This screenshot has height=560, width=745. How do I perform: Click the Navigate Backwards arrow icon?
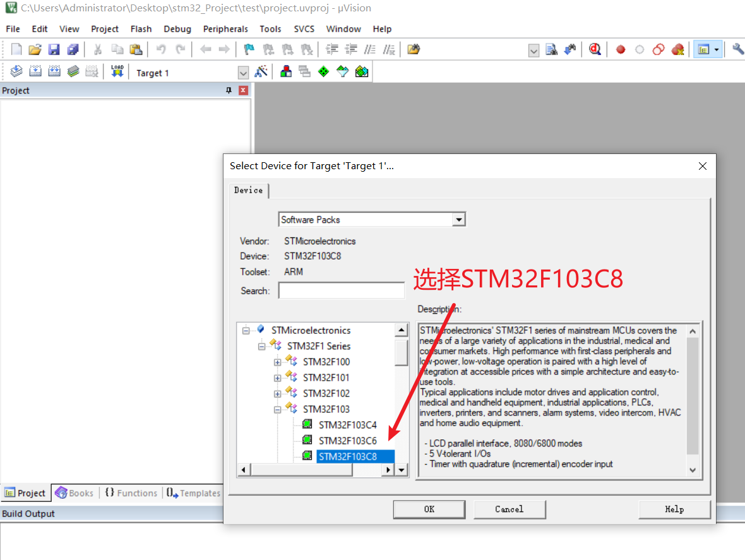[205, 49]
